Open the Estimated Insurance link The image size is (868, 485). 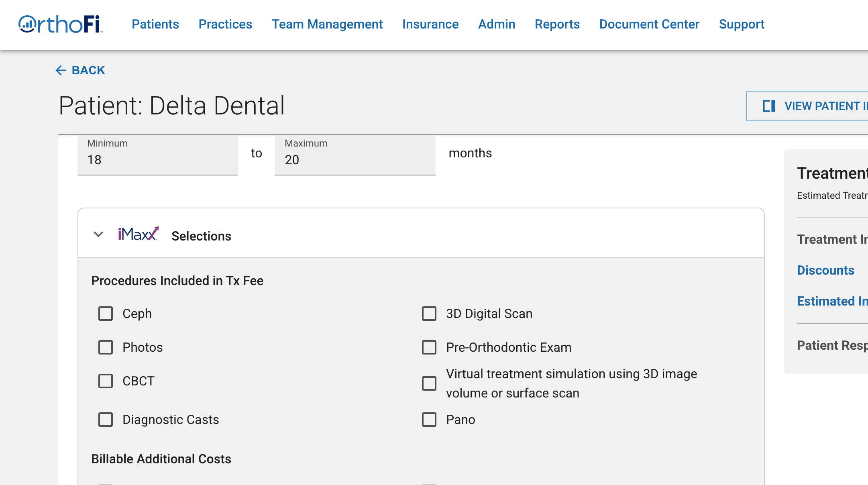(x=832, y=301)
